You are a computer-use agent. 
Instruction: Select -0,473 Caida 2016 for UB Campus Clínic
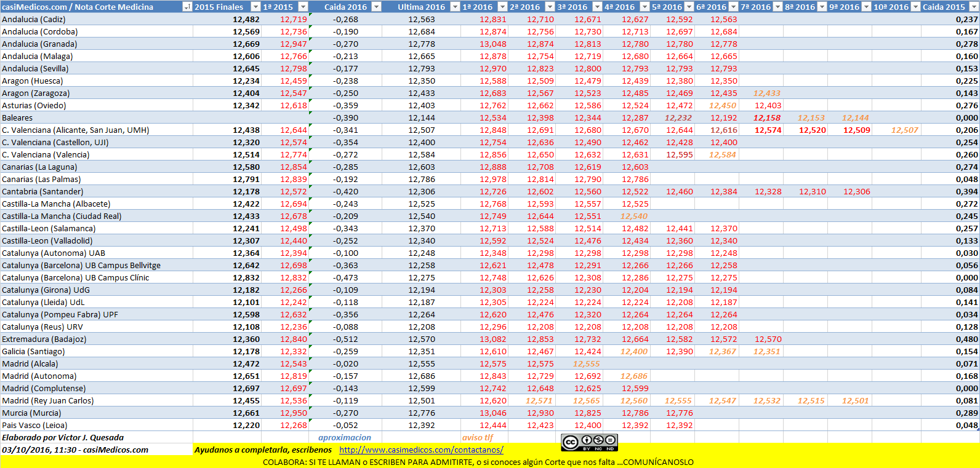(345, 277)
